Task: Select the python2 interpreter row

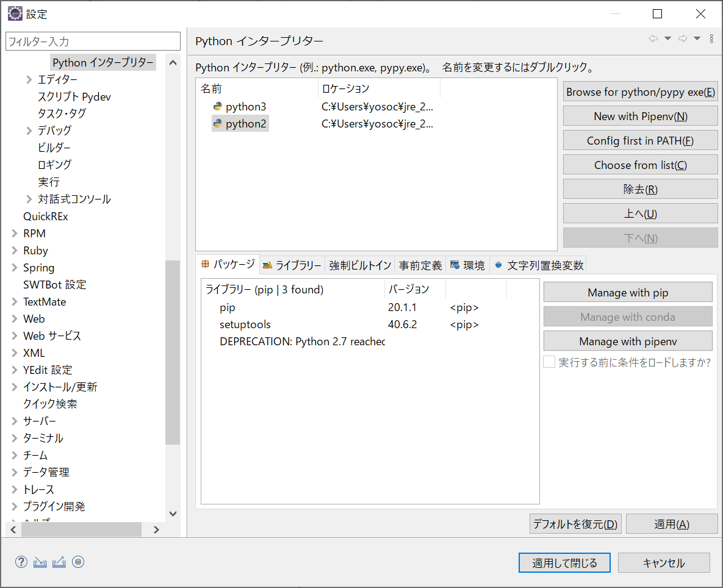Action: coord(376,123)
